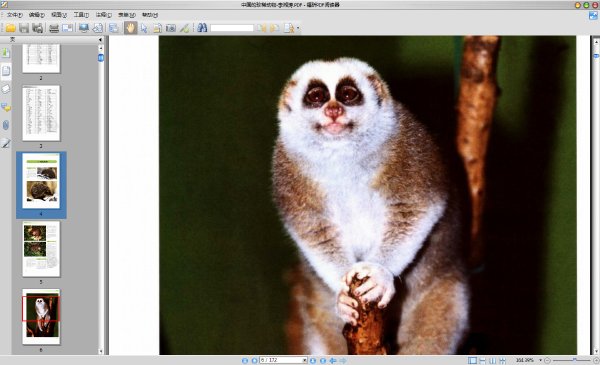Activate the Snapshot camera tool
Viewport: 600px width, 365px height.
coord(171,28)
